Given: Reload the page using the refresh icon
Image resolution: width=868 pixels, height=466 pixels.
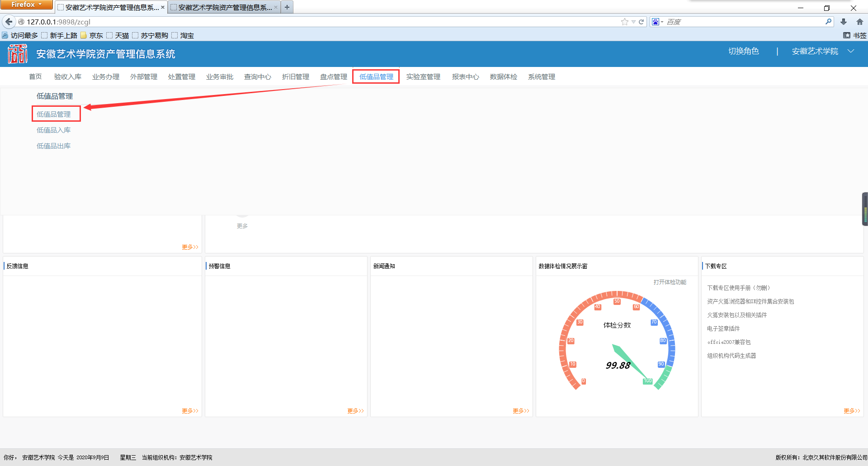Looking at the screenshot, I should tap(641, 22).
